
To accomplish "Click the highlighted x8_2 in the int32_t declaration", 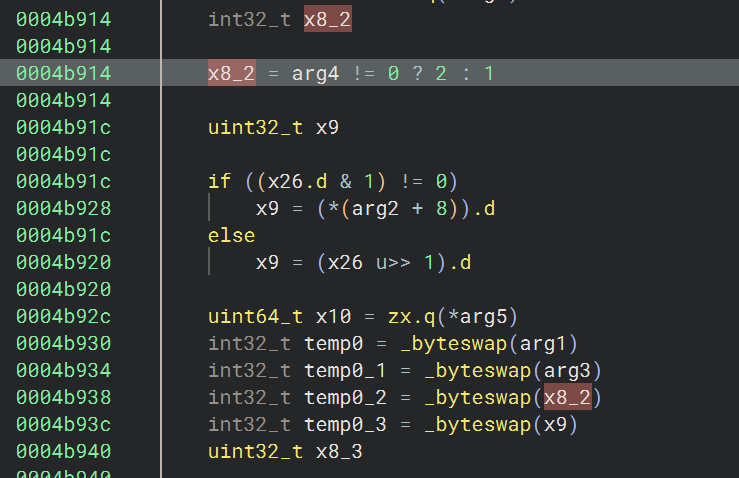I will tap(327, 19).
